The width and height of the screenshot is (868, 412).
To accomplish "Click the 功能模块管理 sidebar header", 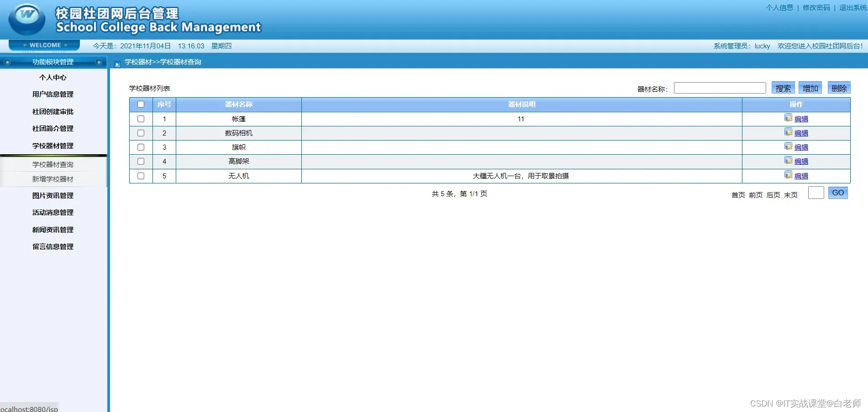I will tap(53, 62).
